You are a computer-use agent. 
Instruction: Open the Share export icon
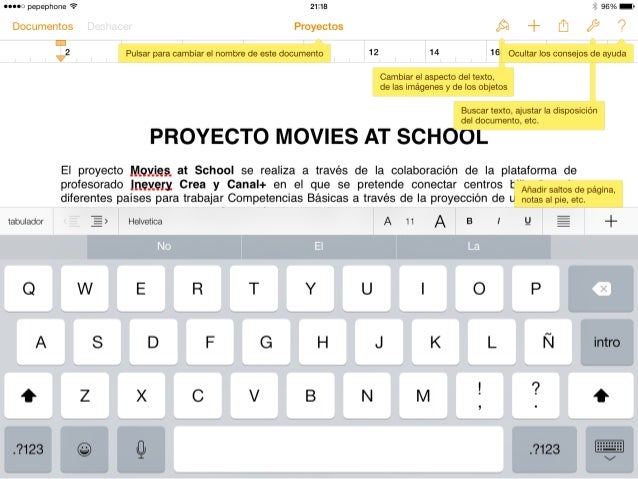pyautogui.click(x=563, y=26)
